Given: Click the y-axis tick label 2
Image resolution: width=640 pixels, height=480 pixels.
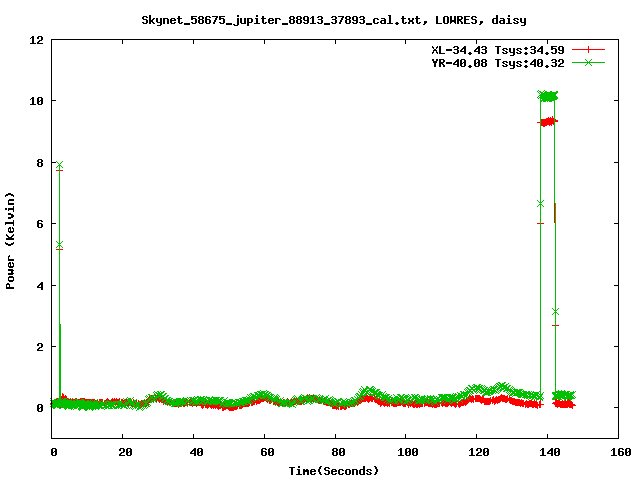Looking at the screenshot, I should coord(40,347).
